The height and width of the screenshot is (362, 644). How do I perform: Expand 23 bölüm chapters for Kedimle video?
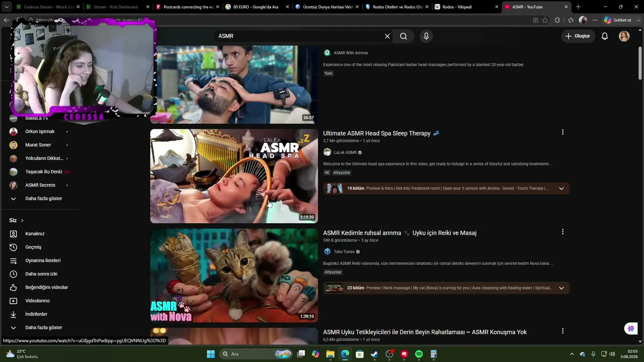point(561,288)
